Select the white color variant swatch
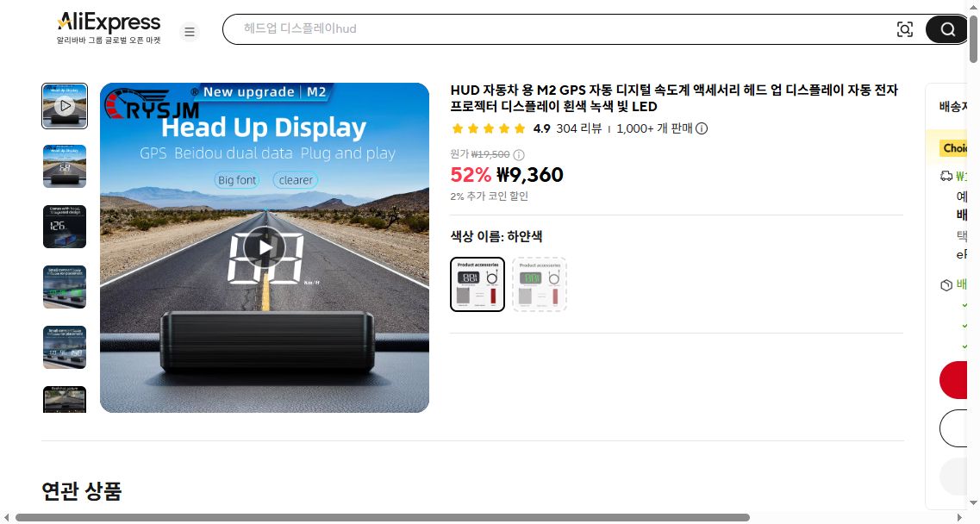The height and width of the screenshot is (524, 980). pos(478,284)
